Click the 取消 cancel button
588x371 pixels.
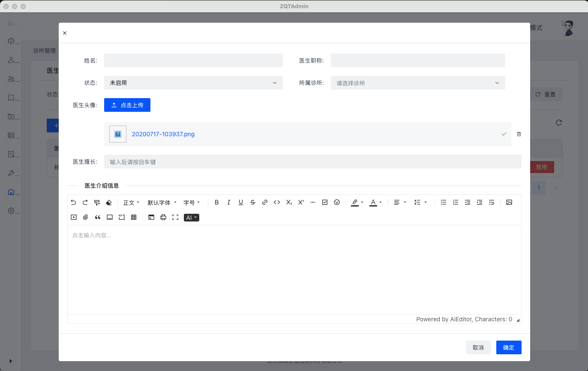(478, 347)
